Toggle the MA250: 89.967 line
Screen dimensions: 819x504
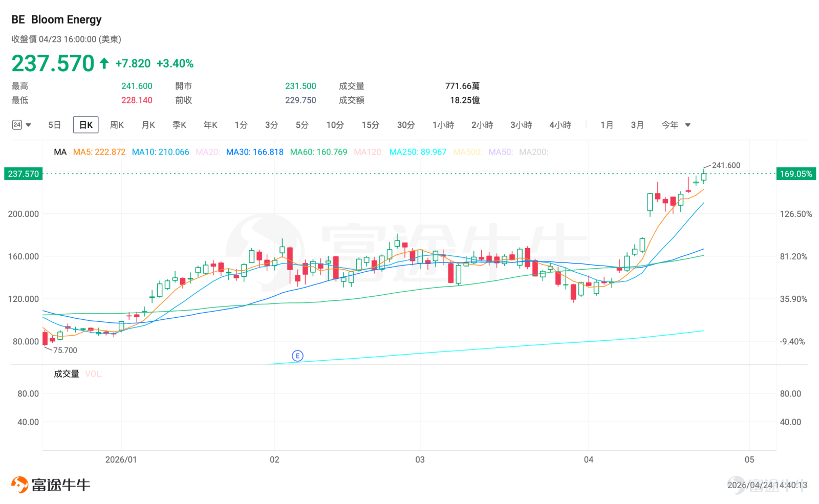(418, 152)
